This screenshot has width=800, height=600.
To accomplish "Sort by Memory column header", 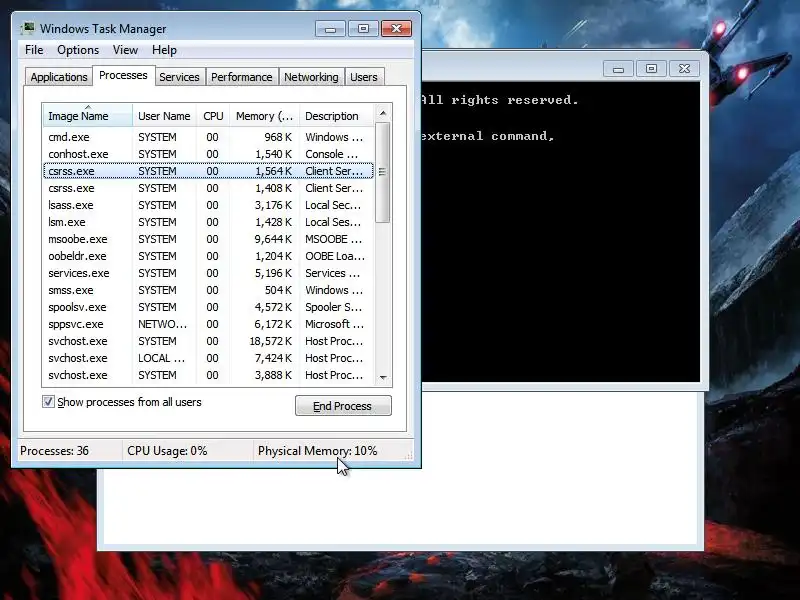I will point(264,116).
